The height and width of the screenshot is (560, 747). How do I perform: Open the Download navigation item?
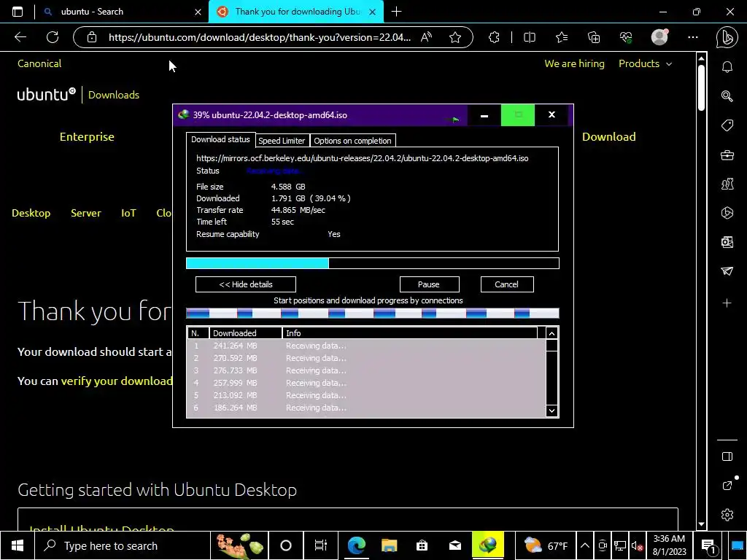tap(609, 136)
